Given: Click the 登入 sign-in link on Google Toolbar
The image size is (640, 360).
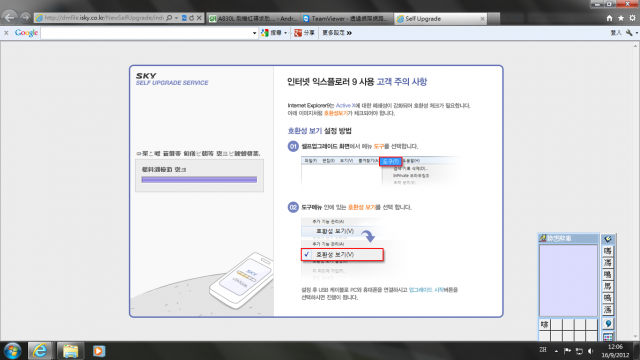Looking at the screenshot, I should (616, 33).
